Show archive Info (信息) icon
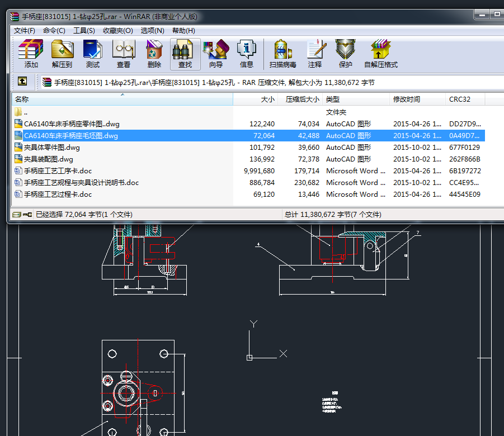This screenshot has width=504, height=436. (x=246, y=54)
